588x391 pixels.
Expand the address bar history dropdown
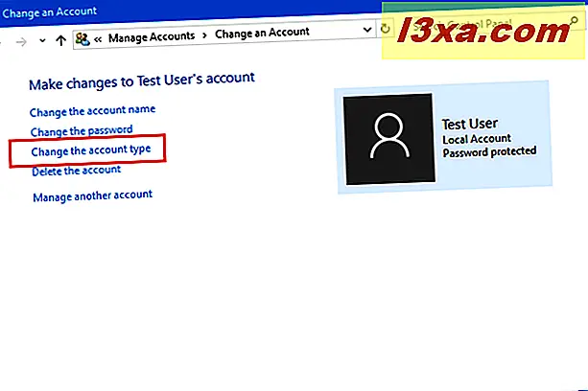[x=367, y=29]
